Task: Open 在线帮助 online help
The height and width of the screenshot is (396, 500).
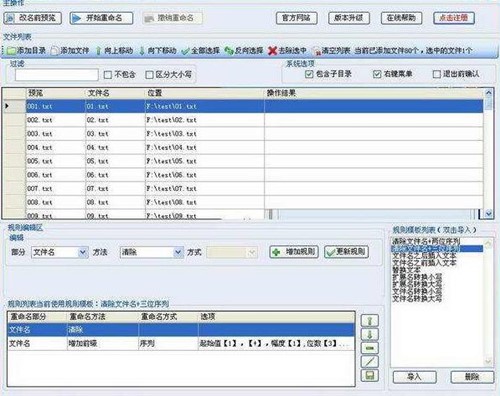Action: (401, 18)
